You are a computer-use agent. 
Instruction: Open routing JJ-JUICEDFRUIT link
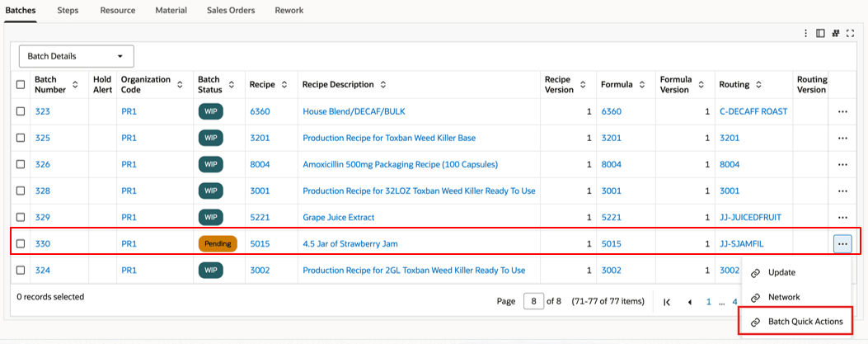click(x=750, y=217)
